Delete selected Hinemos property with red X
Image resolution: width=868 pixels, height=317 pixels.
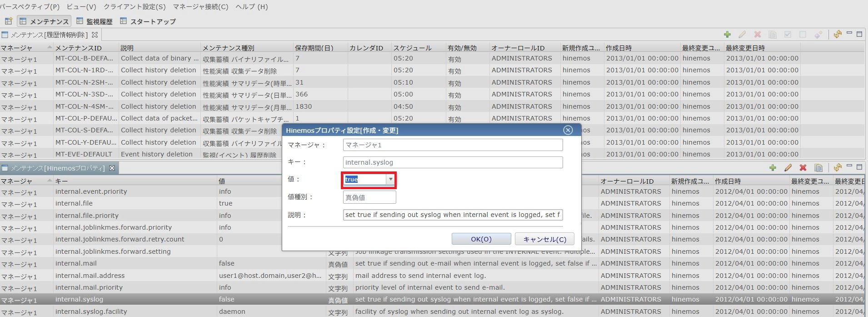tap(803, 168)
